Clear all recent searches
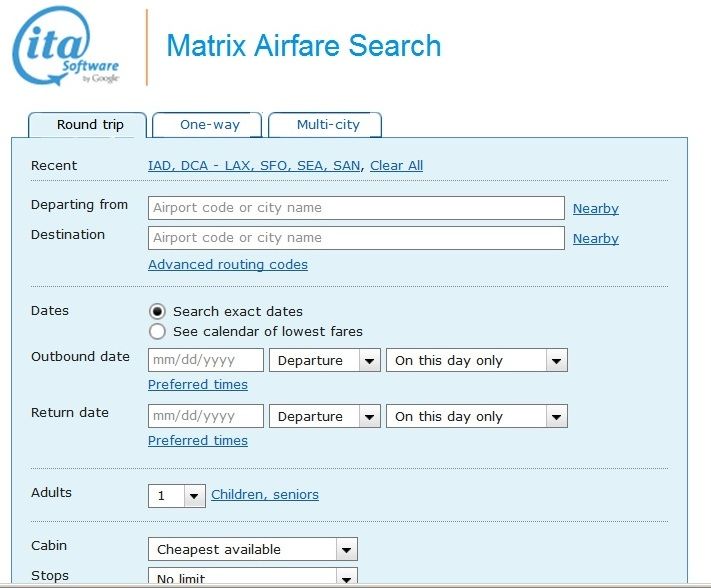The image size is (711, 588). coord(396,166)
